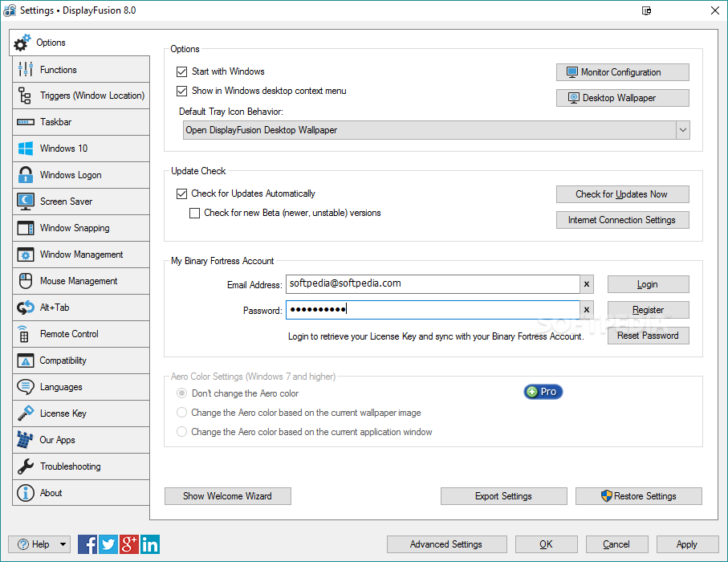Screen dimensions: 728x562
Task: Expand the Help button dropdown arrow
Action: coord(63,544)
